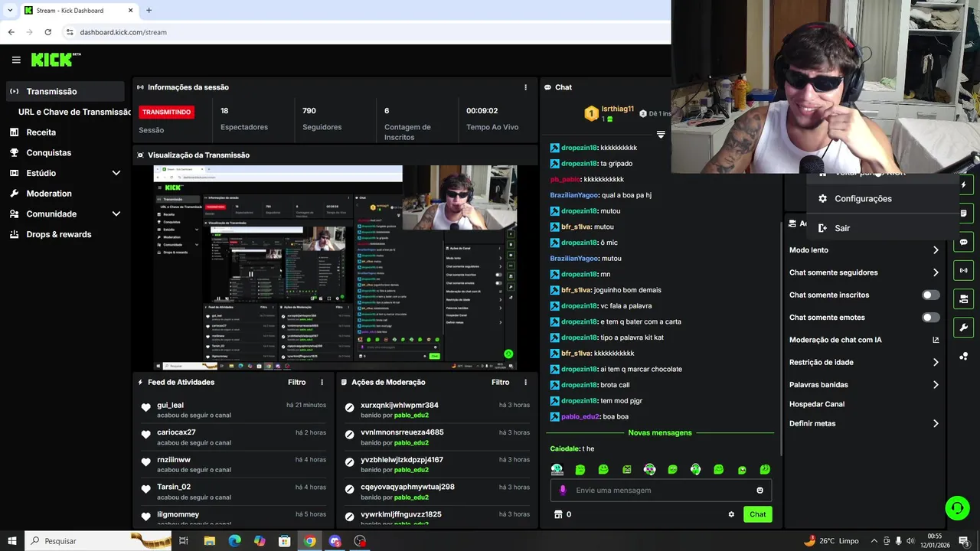Open chat settings gear icon
Image resolution: width=980 pixels, height=551 pixels.
731,514
